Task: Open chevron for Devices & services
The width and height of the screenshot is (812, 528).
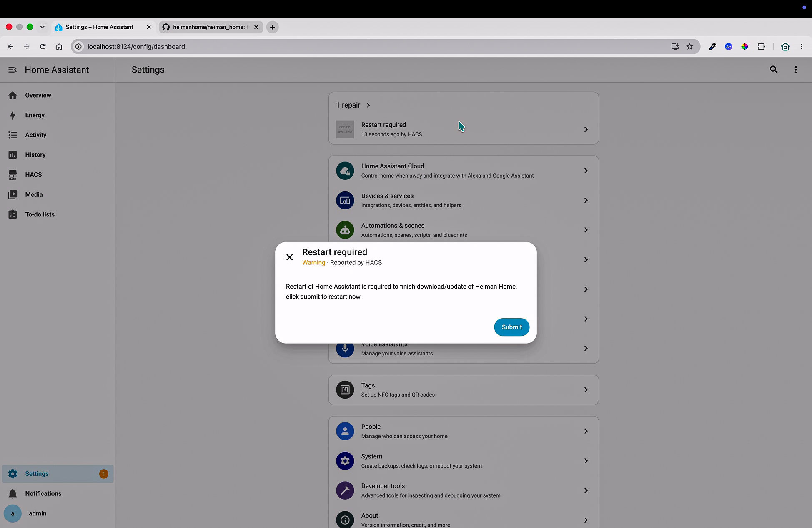Action: tap(586, 201)
